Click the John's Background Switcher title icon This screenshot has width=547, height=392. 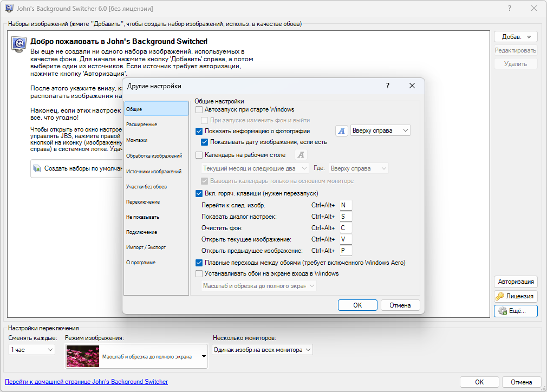[x=9, y=9]
